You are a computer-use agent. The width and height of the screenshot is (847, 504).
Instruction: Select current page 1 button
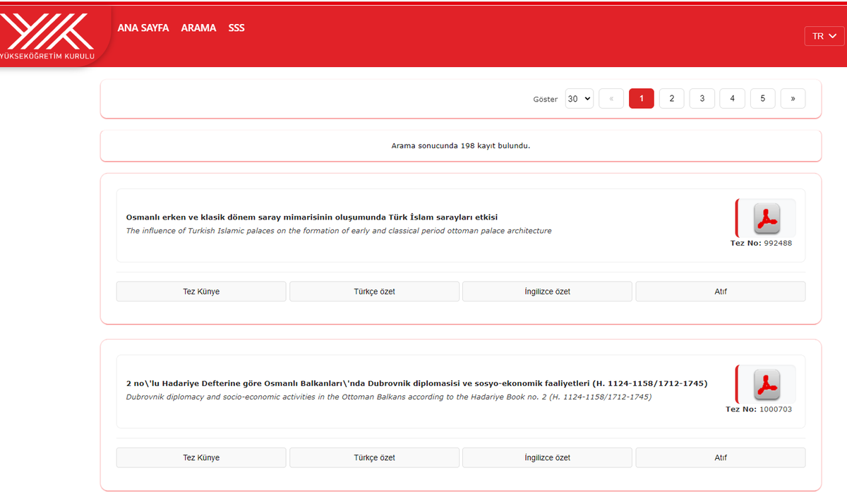[642, 99]
